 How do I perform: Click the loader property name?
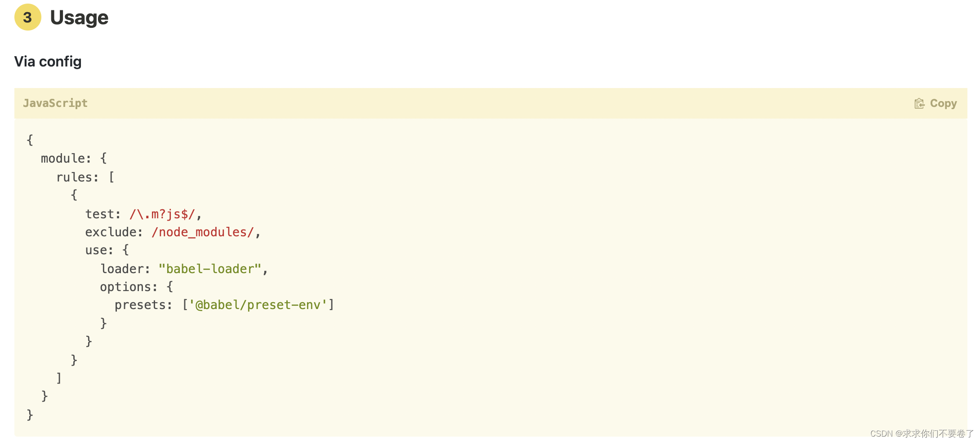121,269
